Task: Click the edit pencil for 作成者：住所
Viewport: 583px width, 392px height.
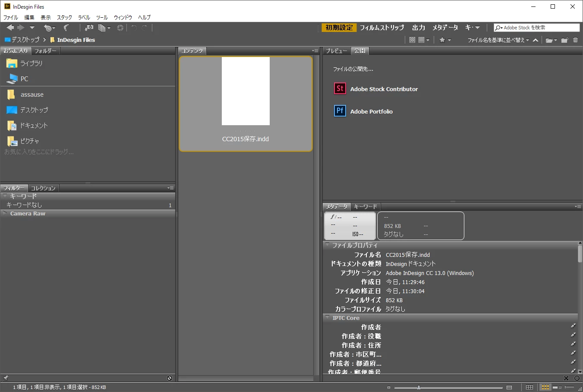Action: pos(573,344)
